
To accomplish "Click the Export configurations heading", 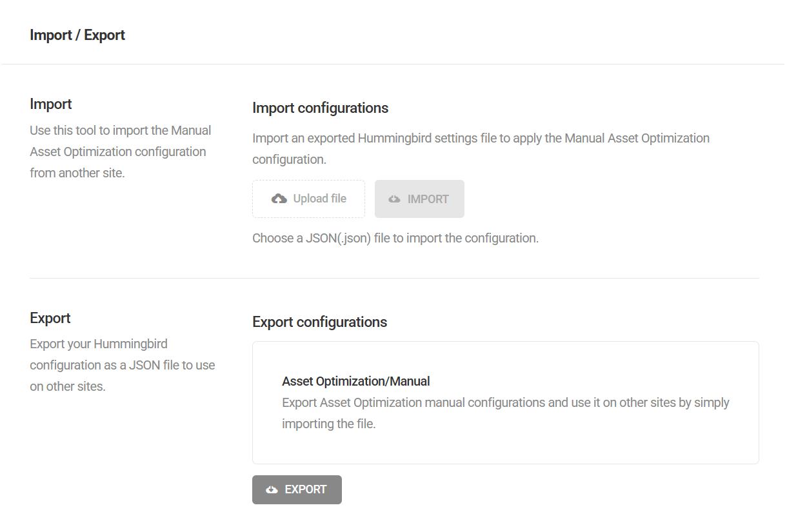I will point(320,322).
